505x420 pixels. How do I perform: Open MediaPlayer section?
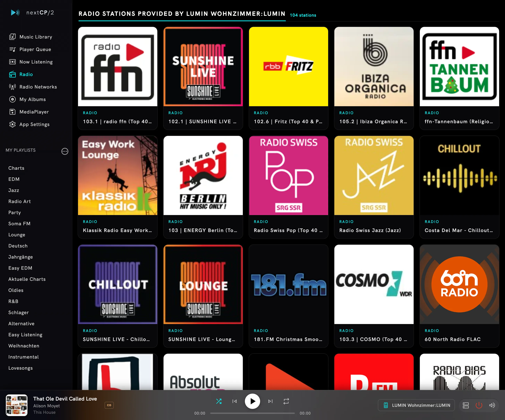point(29,112)
